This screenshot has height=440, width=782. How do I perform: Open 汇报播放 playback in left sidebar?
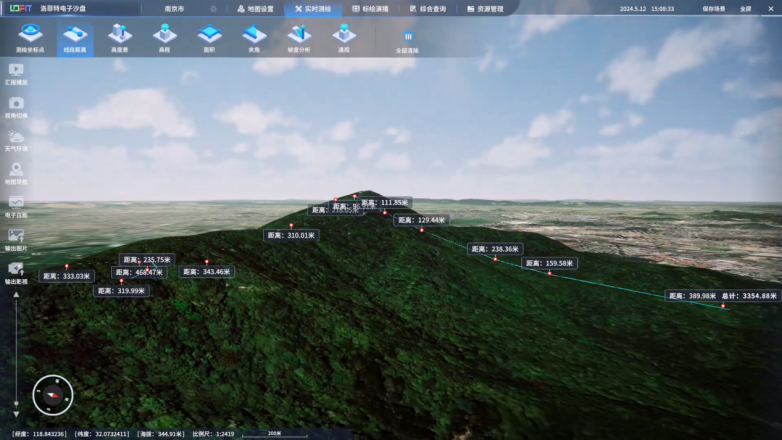pyautogui.click(x=16, y=74)
